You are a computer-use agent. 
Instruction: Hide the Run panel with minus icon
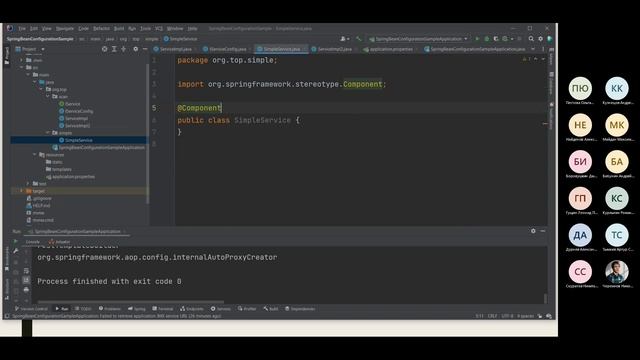pyautogui.click(x=543, y=231)
